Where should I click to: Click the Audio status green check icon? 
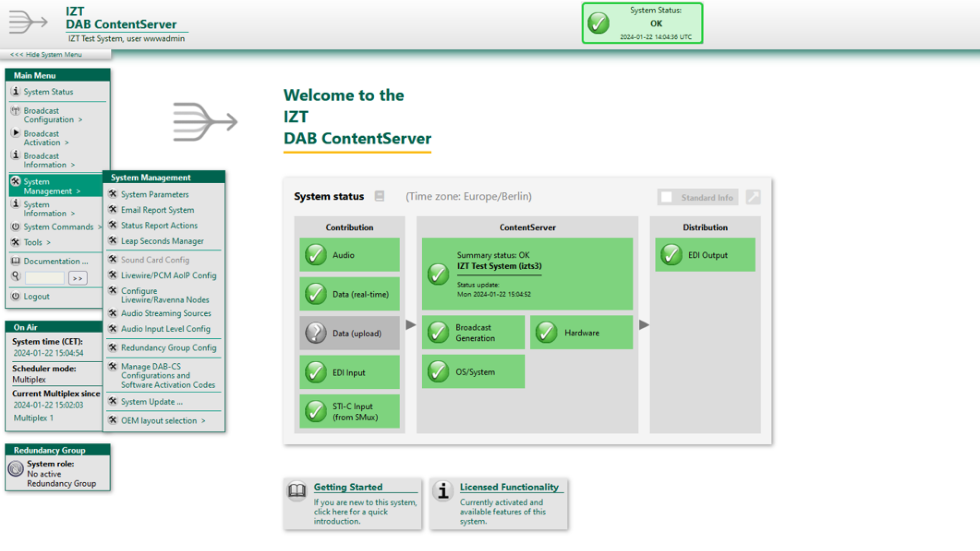coord(315,255)
